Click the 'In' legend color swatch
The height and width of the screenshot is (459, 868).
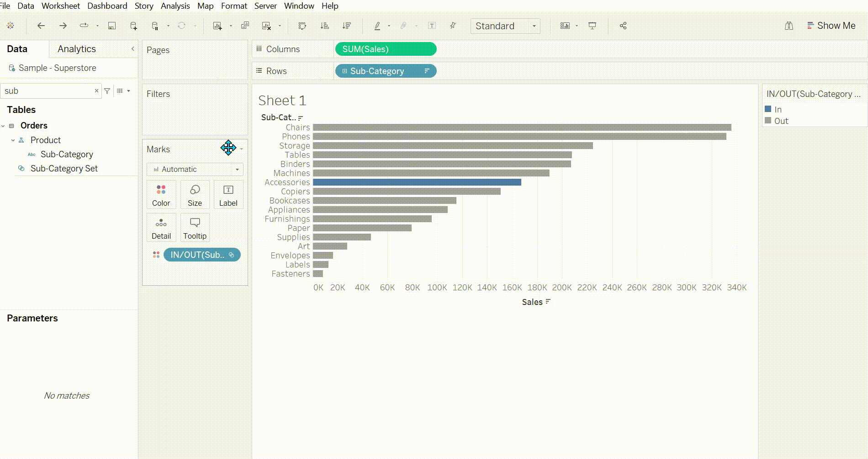click(768, 109)
